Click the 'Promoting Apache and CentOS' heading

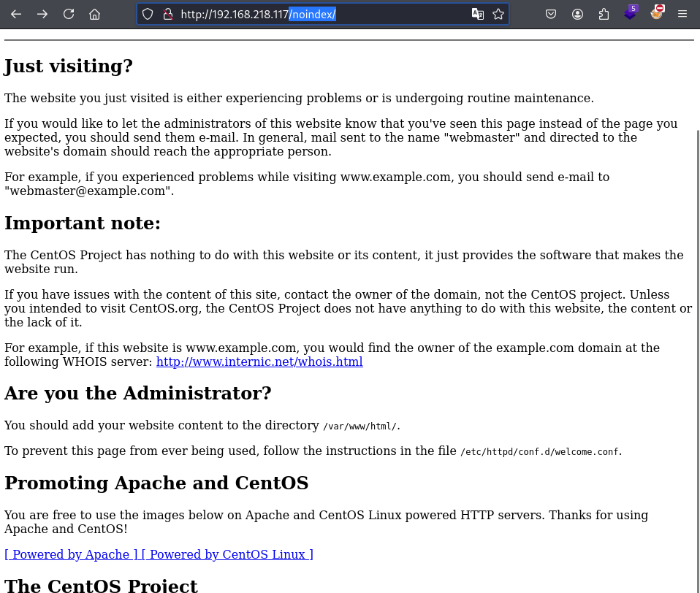[x=156, y=483]
